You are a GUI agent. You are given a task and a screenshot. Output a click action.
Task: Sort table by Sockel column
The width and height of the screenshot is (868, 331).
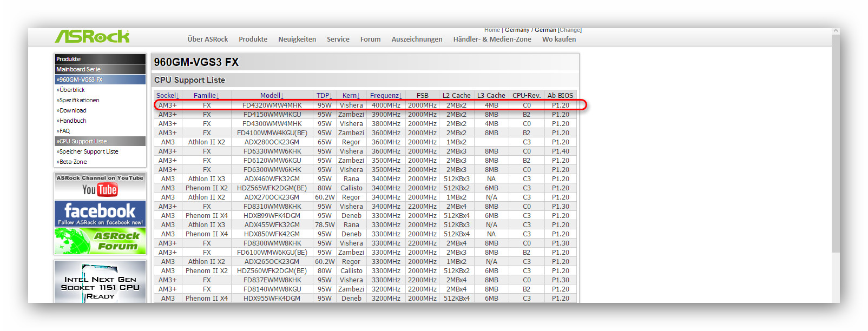tap(167, 96)
